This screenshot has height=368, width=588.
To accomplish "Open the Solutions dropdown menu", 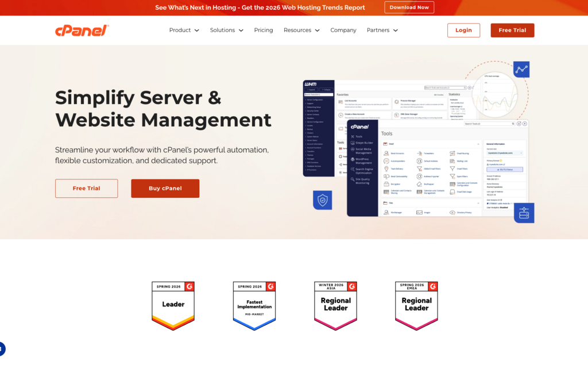I will click(226, 30).
